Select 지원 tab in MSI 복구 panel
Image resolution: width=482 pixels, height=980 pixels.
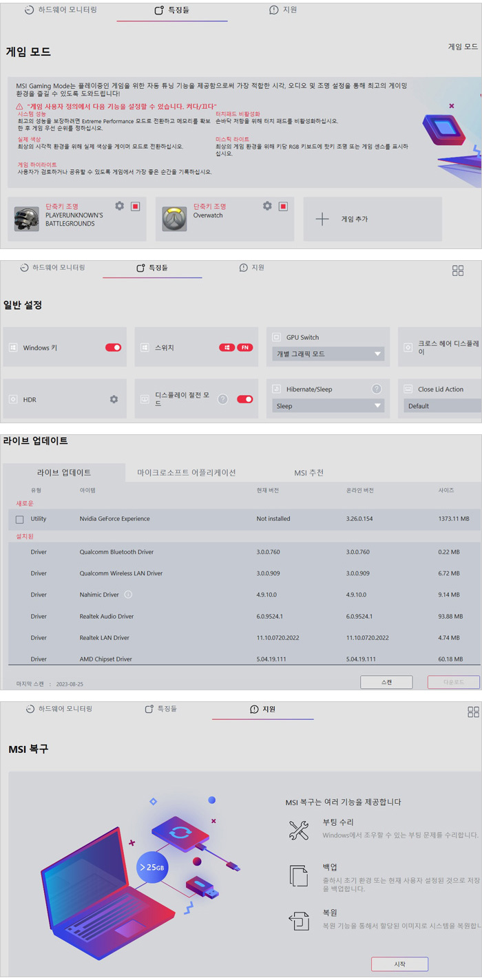263,709
